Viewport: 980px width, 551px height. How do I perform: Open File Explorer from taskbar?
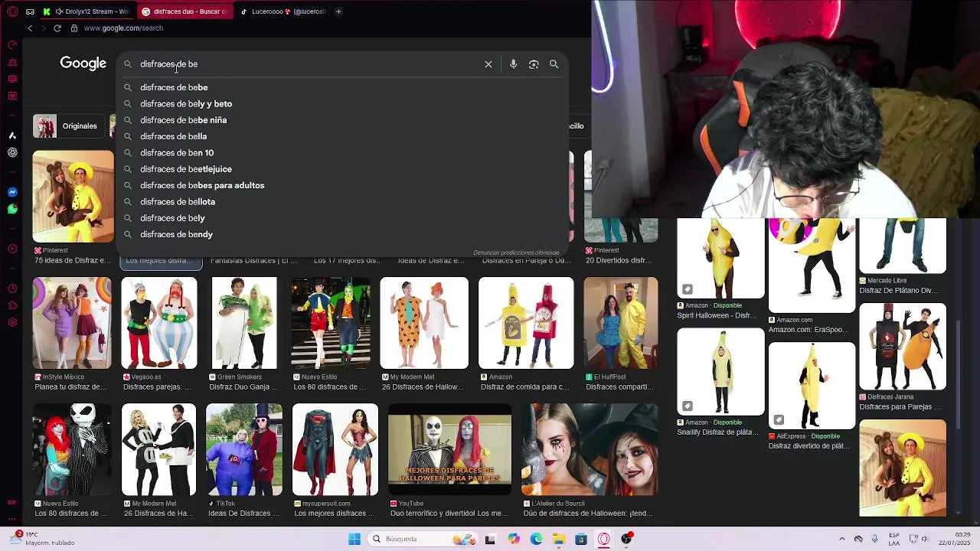tap(559, 539)
